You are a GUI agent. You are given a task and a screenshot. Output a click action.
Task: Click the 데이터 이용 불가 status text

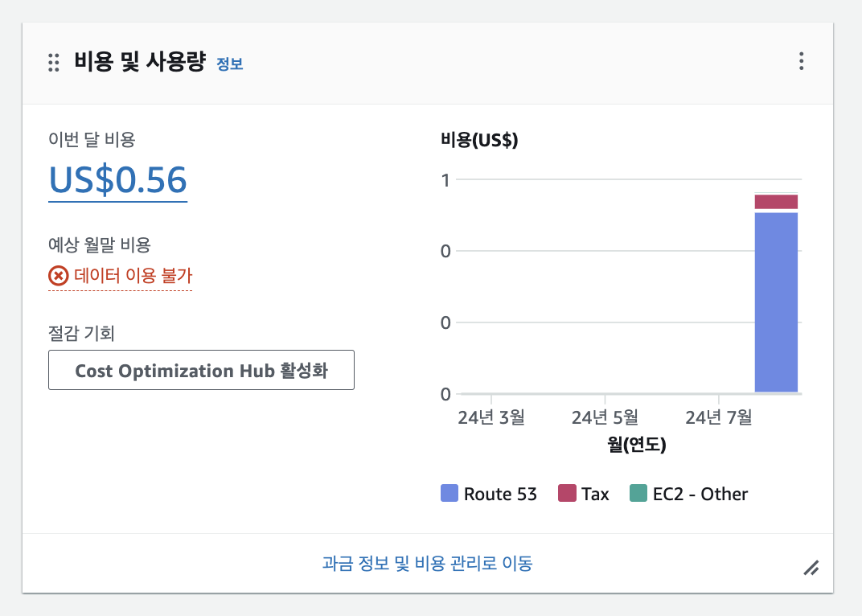(x=133, y=276)
